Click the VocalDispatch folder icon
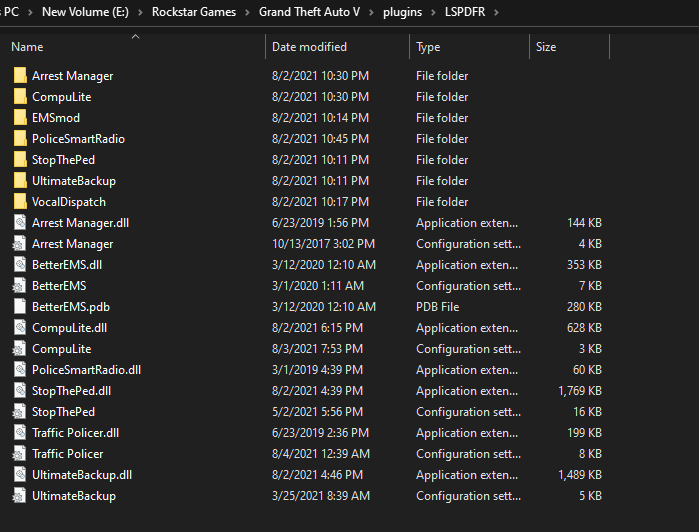Screen dimensions: 699x532 pyautogui.click(x=20, y=202)
